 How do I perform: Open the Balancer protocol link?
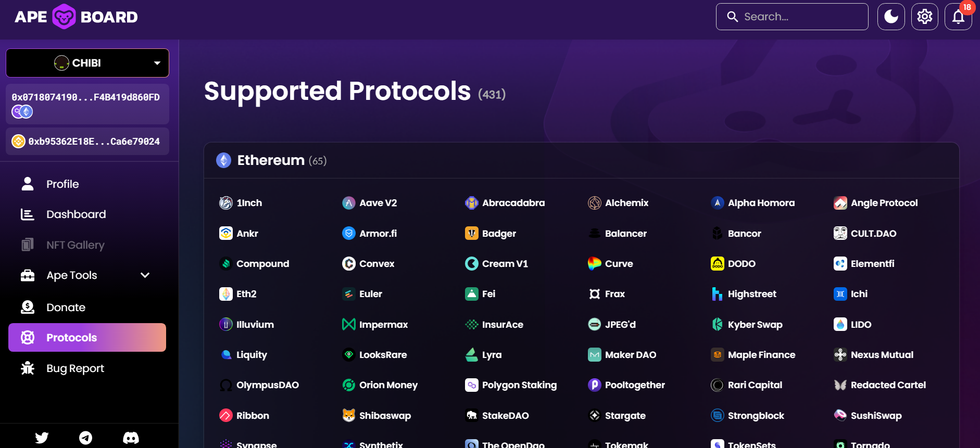pyautogui.click(x=617, y=233)
